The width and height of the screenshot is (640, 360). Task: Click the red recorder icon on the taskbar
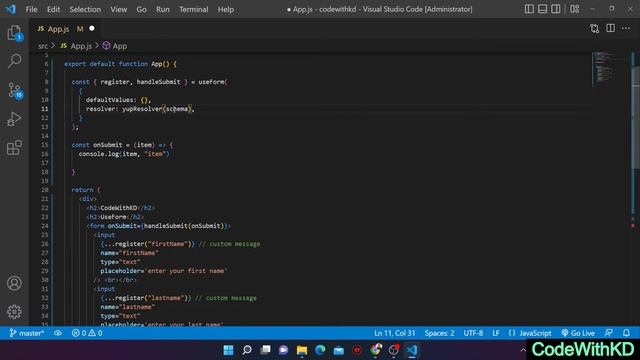tap(357, 350)
